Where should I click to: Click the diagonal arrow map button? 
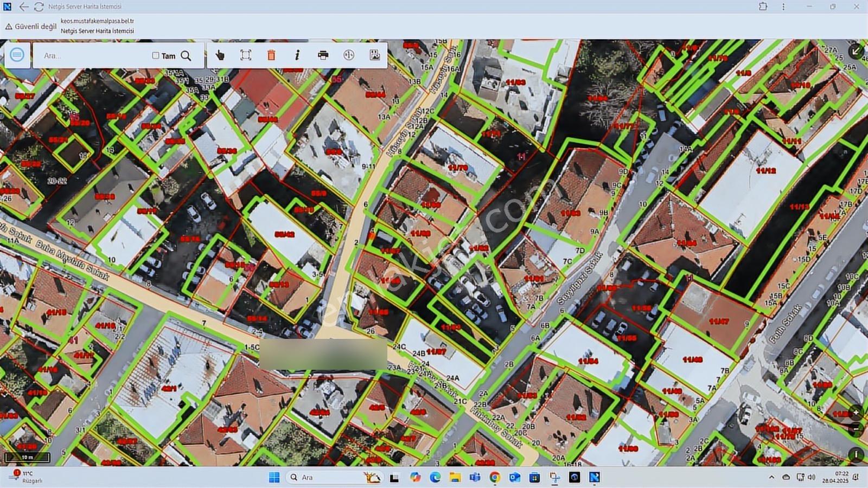[856, 52]
